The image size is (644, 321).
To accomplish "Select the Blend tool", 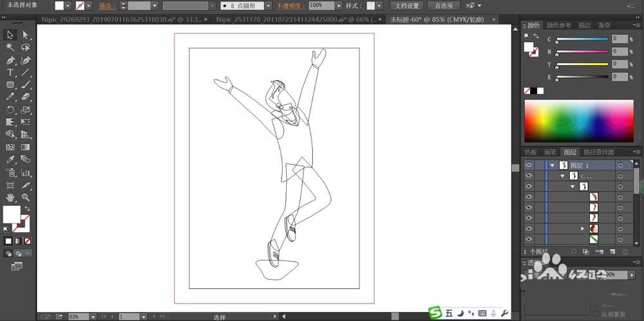I will click(26, 160).
